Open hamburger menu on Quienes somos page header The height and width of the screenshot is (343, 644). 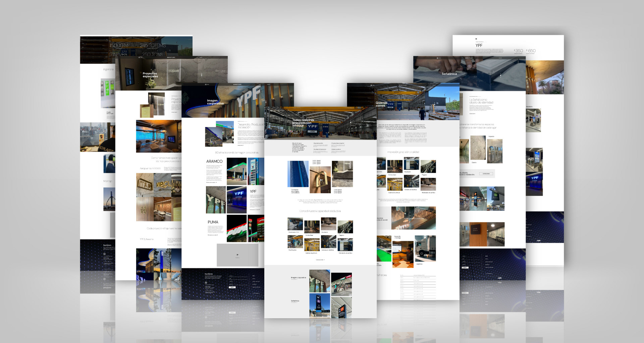(372, 85)
